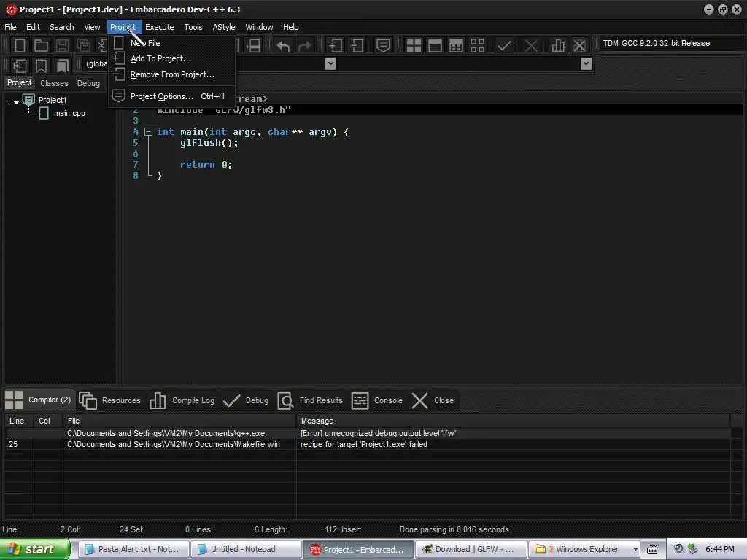Select the Compiler (2) tab
747x560 pixels.
pos(38,400)
